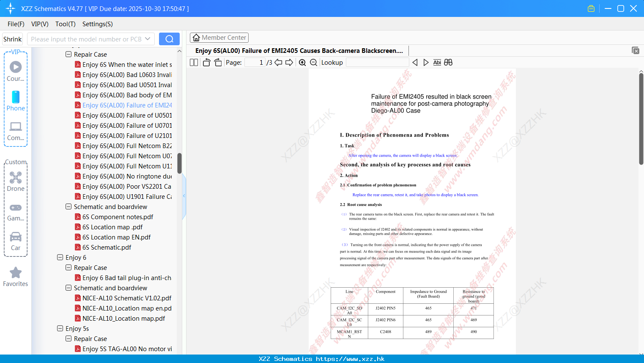Open NICE-AL10 Schematic V1.02.pdf
The width and height of the screenshot is (644, 363).
tap(123, 298)
